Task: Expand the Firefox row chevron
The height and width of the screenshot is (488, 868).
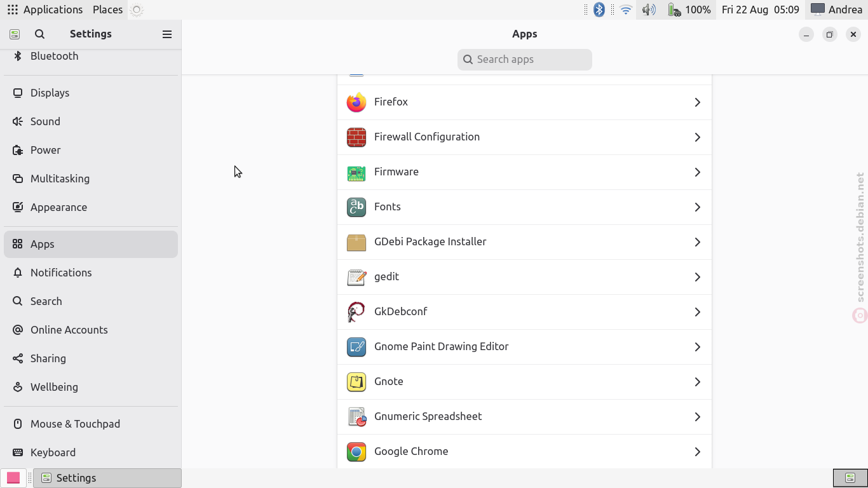Action: pyautogui.click(x=697, y=102)
